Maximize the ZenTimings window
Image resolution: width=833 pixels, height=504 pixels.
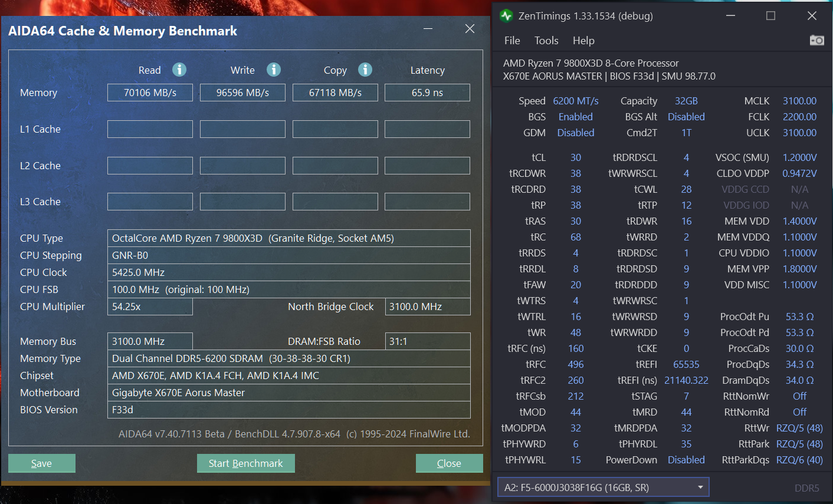tap(770, 16)
